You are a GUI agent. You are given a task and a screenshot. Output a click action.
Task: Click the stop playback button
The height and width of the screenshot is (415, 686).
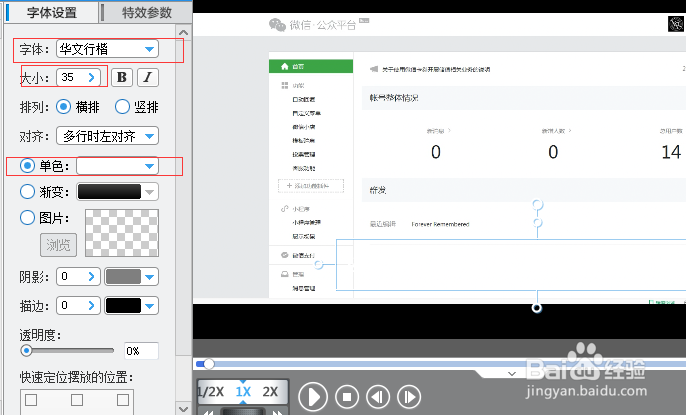click(x=347, y=397)
